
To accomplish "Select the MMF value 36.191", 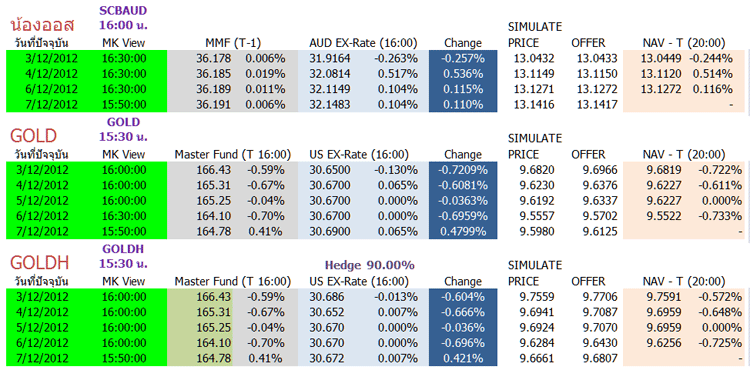I will 213,105.
